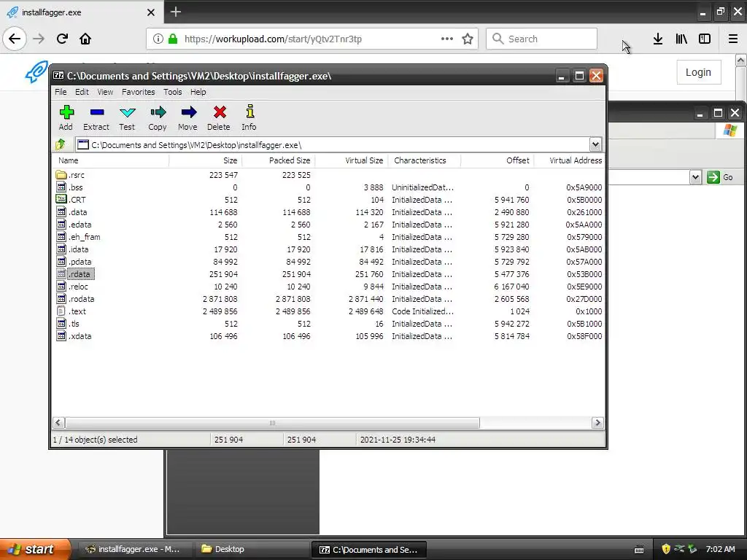Select the .idata file row
The width and height of the screenshot is (747, 560).
[329, 249]
